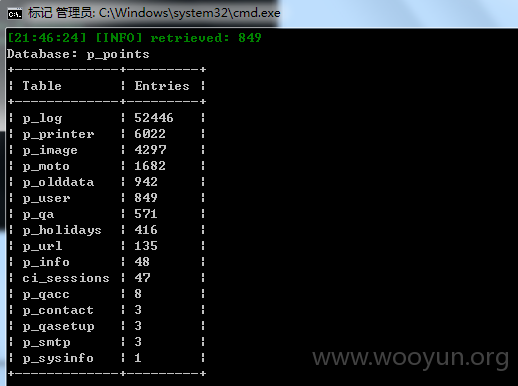
Task: Select the 3 value in p_smtp row
Action: click(x=138, y=342)
